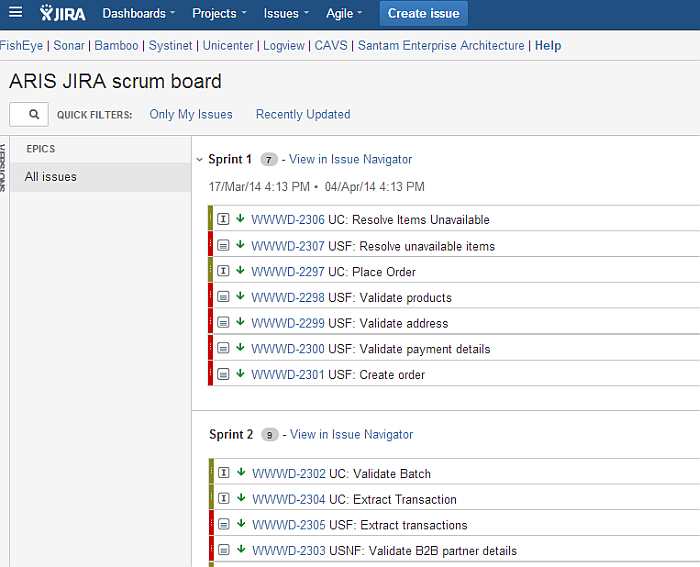
Task: Click the JIRA logo
Action: coord(62,13)
